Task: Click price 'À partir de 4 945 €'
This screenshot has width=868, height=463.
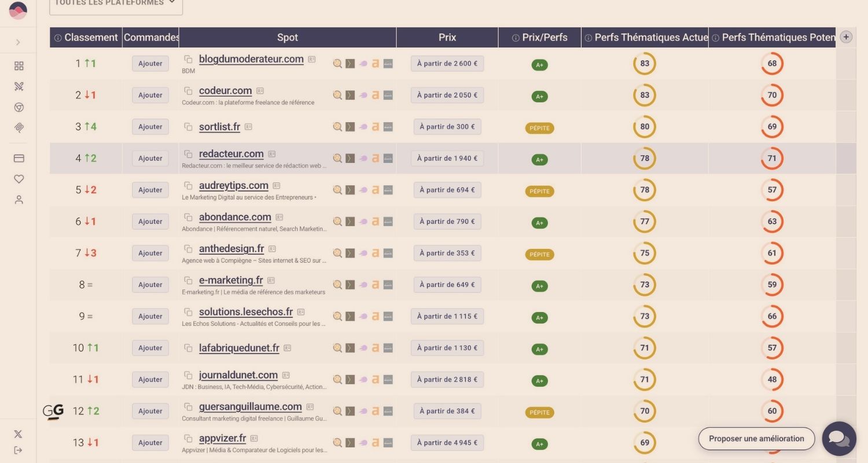Action: coord(447,443)
